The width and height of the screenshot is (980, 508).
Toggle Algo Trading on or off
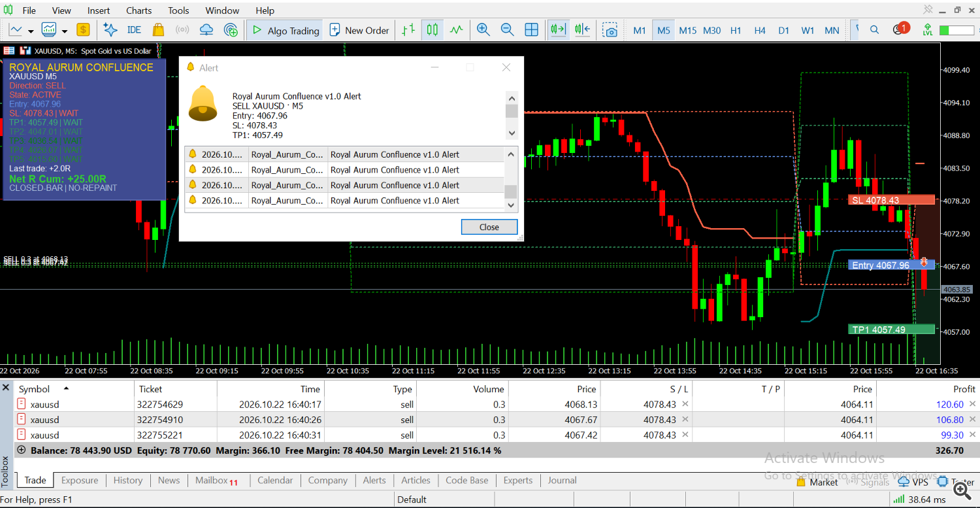[x=286, y=30]
